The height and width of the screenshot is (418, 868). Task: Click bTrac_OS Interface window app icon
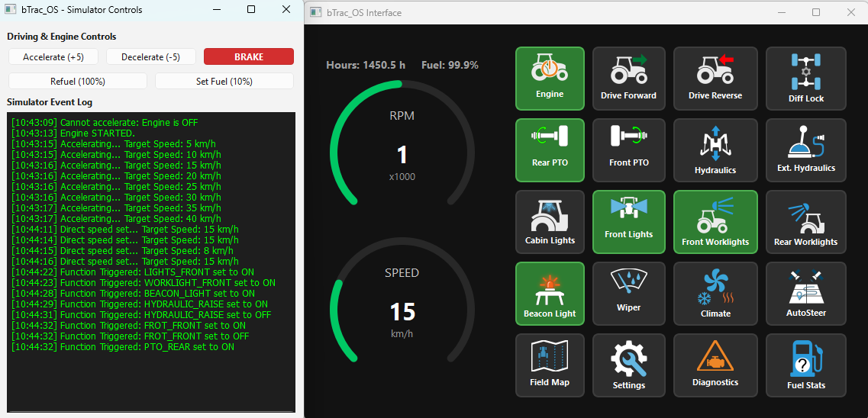[315, 12]
